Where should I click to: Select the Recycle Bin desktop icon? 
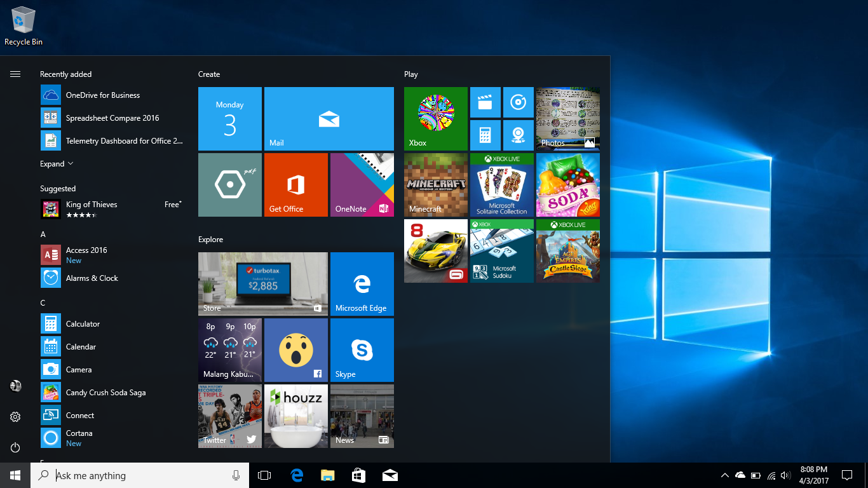click(x=24, y=26)
